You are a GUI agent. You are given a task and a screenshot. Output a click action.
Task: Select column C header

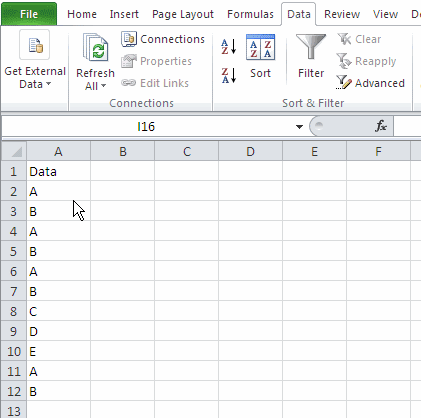(187, 151)
